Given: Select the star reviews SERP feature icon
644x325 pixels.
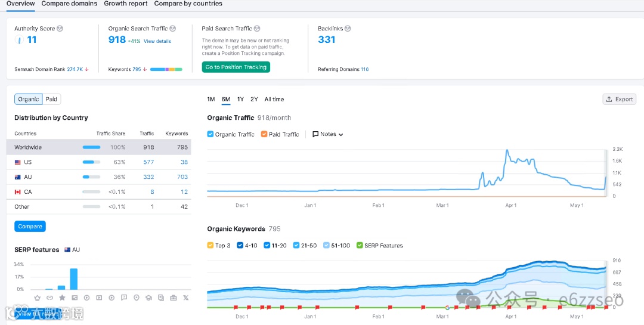Looking at the screenshot, I should [x=62, y=298].
